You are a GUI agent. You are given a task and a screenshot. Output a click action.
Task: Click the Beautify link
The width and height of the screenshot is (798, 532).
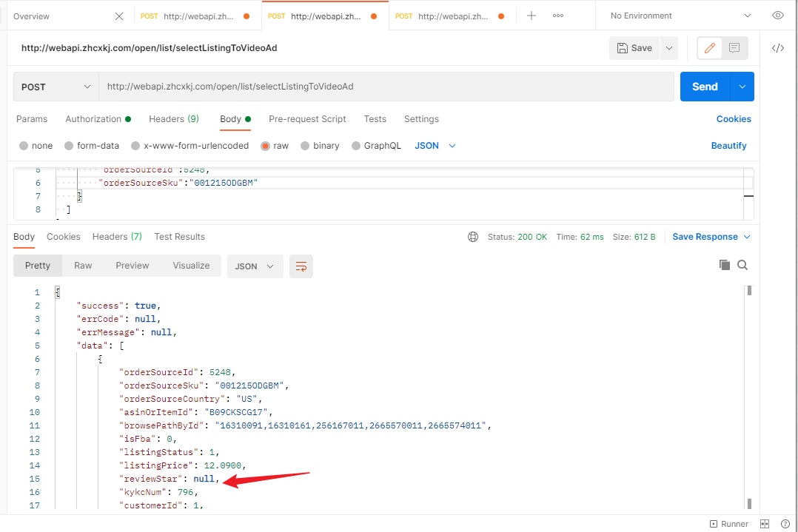coord(728,146)
